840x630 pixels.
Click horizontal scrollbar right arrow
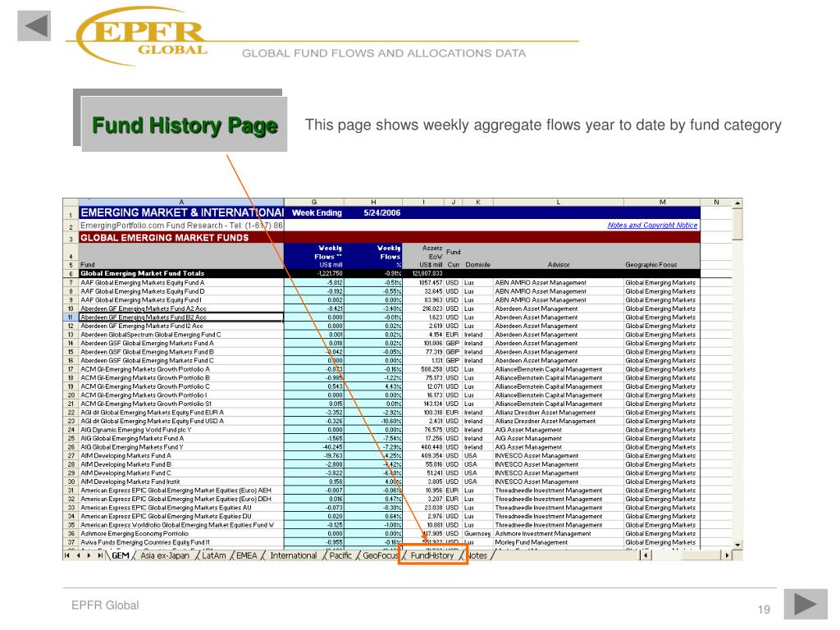pos(727,555)
